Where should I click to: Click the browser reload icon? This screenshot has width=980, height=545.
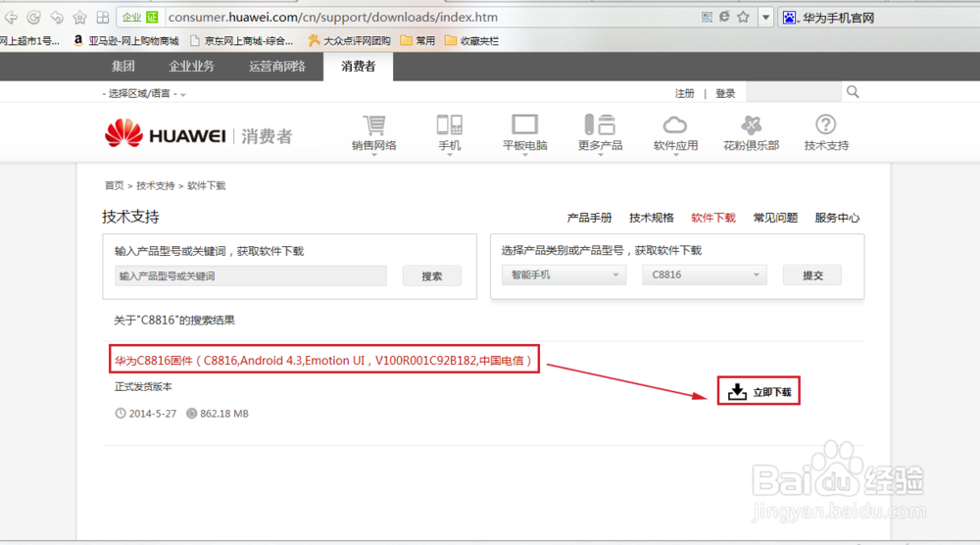coord(33,17)
